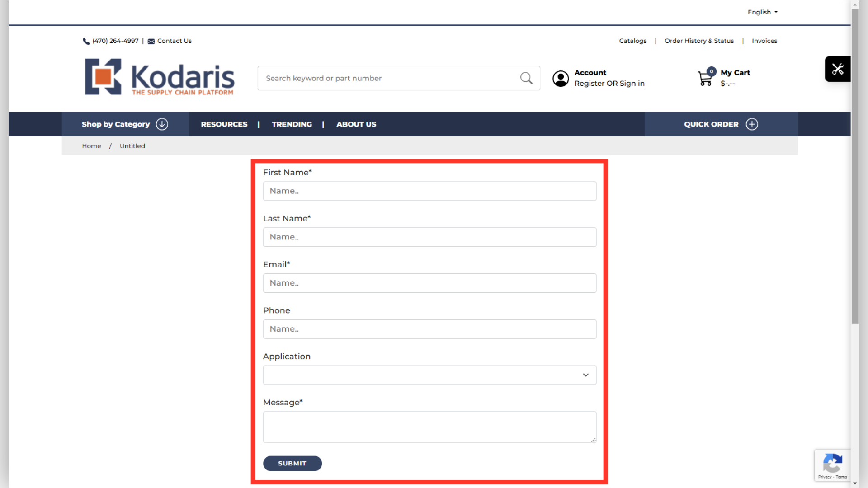Open Order History & Status link
Viewport: 868px width, 488px height.
[x=699, y=41]
